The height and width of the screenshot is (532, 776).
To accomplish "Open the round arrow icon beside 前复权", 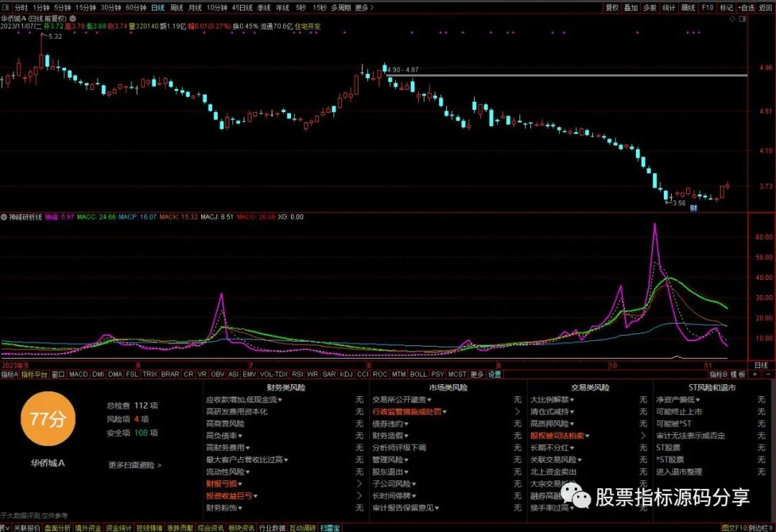I will click(x=73, y=18).
